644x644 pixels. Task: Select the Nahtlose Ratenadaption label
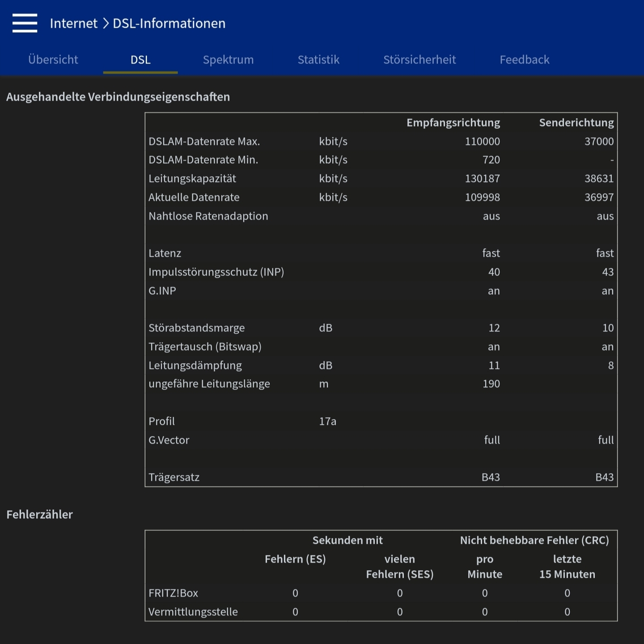(208, 216)
